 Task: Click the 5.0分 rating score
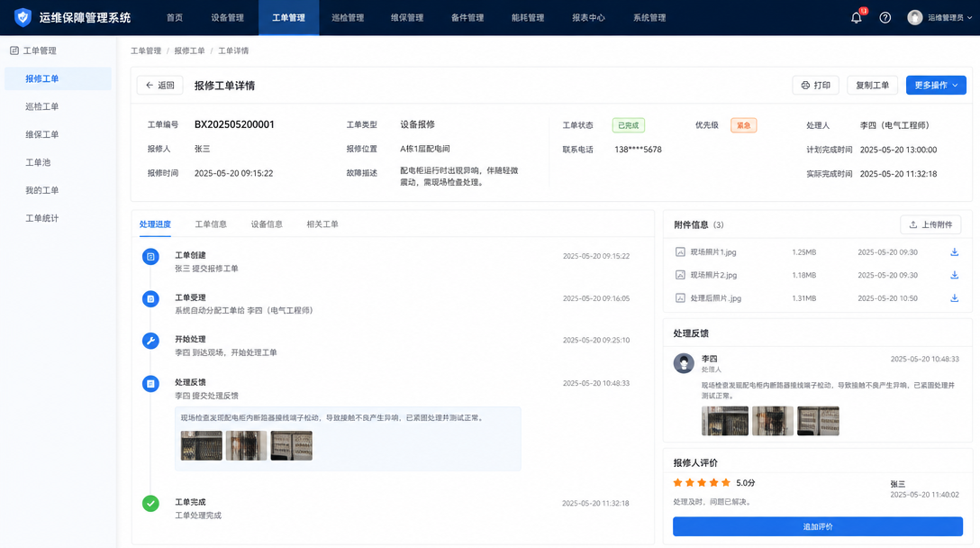pyautogui.click(x=746, y=483)
